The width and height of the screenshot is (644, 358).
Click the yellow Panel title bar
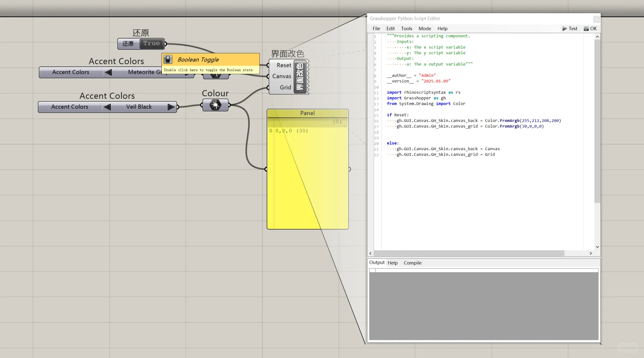(307, 113)
